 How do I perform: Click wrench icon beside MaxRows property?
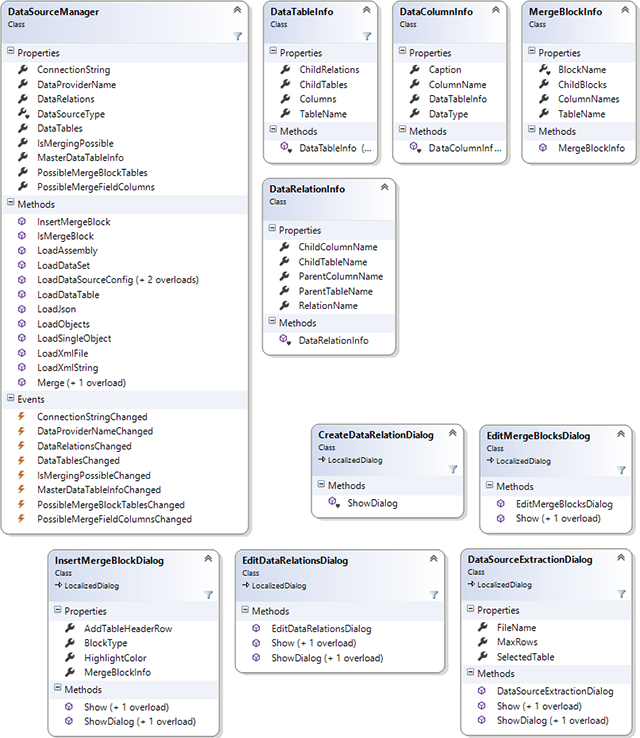coord(482,642)
